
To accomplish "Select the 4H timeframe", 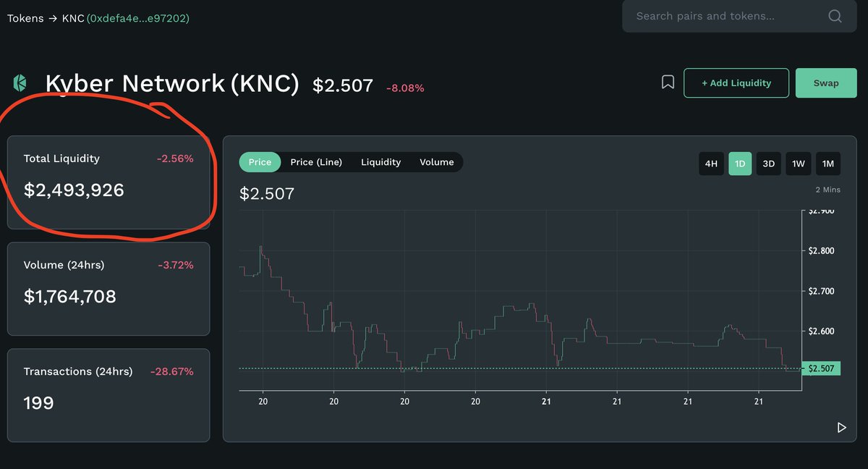I will point(711,164).
